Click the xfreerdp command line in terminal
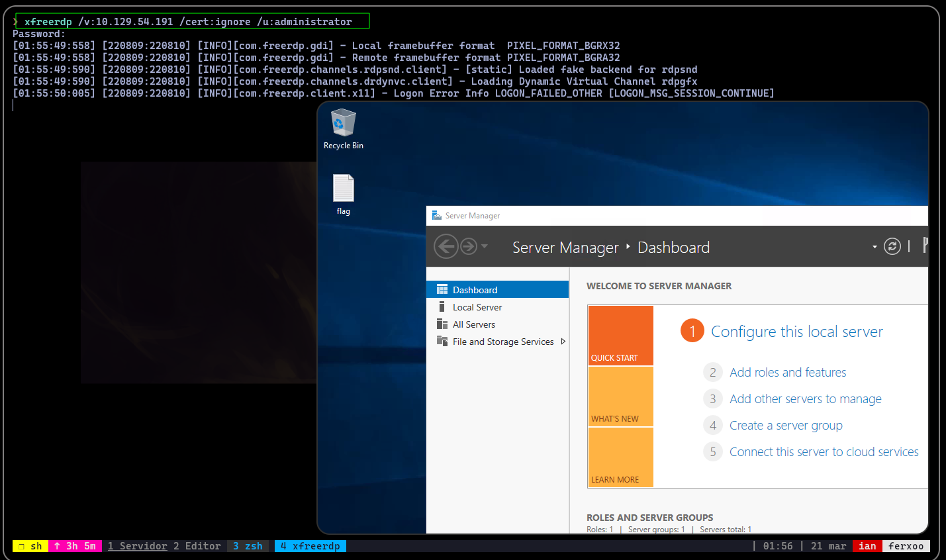Image resolution: width=946 pixels, height=560 pixels. (x=193, y=22)
